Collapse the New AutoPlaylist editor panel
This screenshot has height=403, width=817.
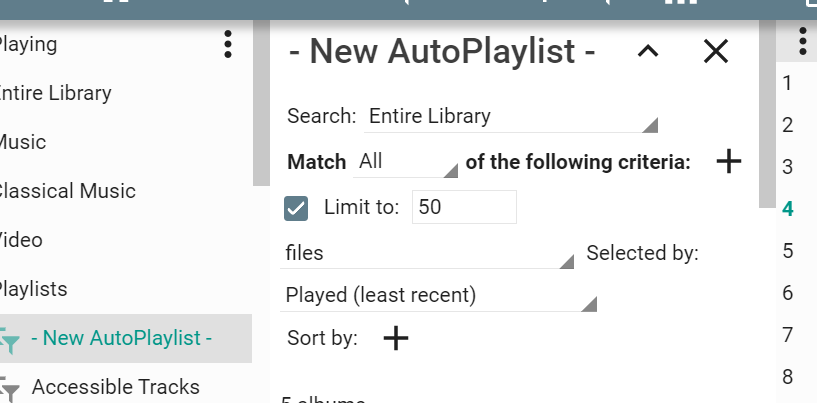click(x=648, y=52)
